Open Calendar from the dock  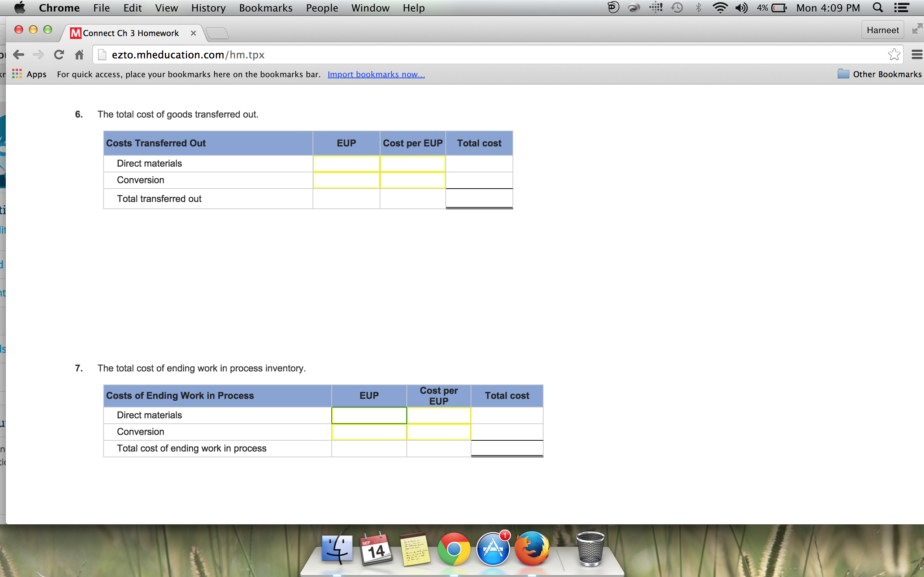coord(376,549)
